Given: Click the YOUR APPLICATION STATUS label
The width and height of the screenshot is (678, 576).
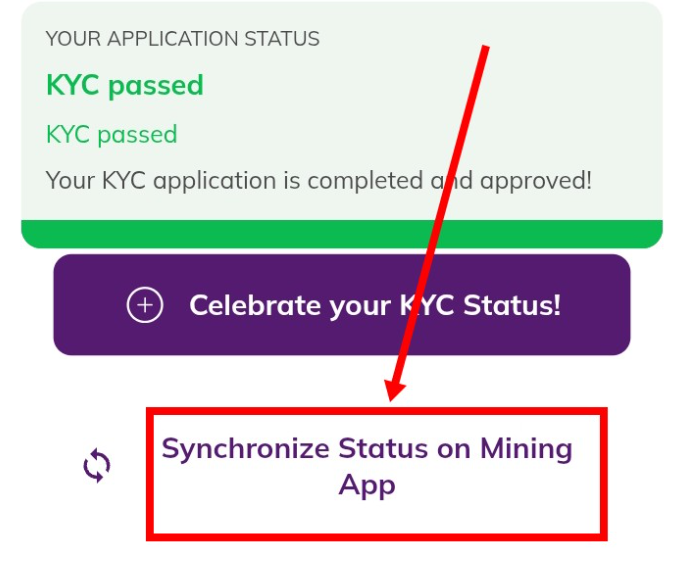Looking at the screenshot, I should (182, 39).
